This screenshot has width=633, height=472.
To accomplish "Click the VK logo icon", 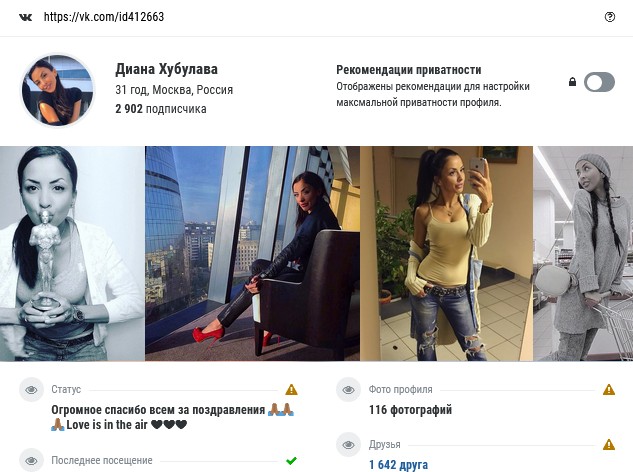I will 25,17.
